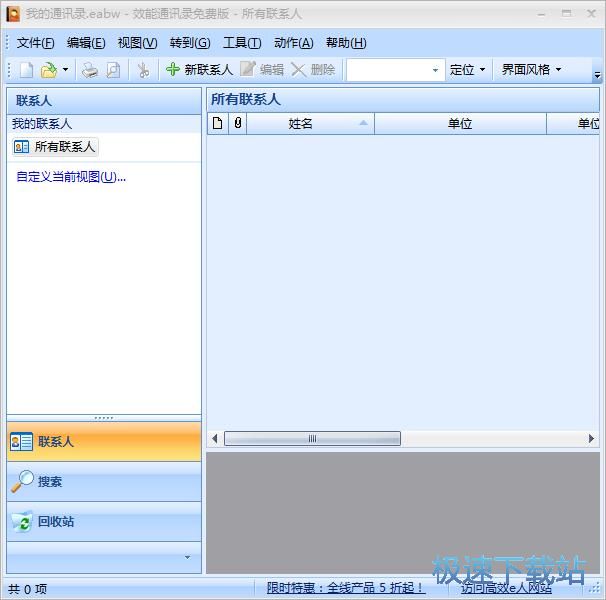The image size is (606, 600).
Task: Close the 效能通讯录 window
Action: click(x=591, y=14)
